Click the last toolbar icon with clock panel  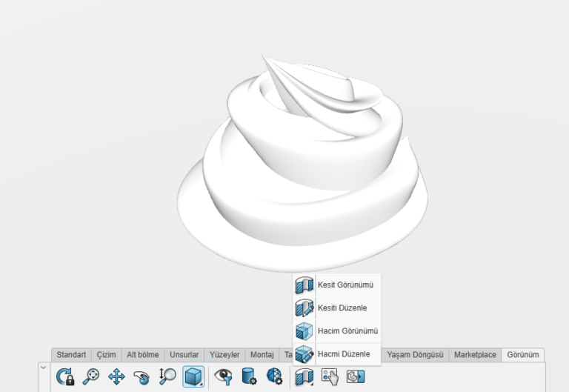click(x=356, y=376)
